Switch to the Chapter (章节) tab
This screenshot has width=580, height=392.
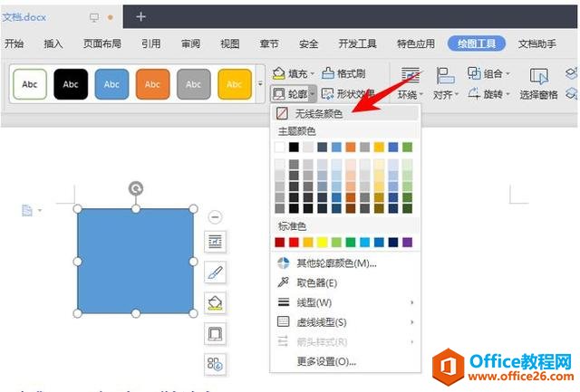[269, 43]
